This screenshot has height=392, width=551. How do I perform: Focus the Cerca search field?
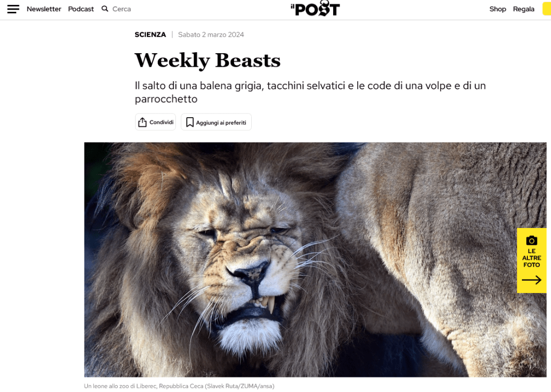click(x=122, y=9)
